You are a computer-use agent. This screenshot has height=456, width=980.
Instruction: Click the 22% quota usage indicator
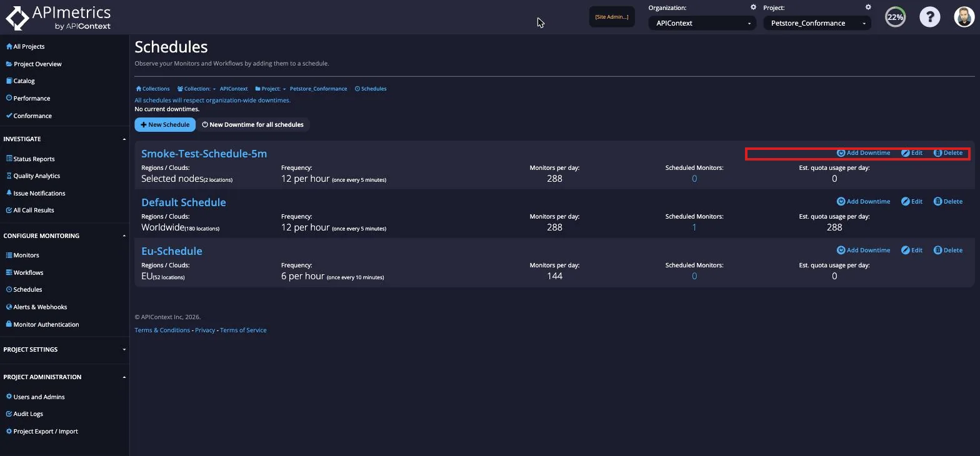click(x=895, y=17)
